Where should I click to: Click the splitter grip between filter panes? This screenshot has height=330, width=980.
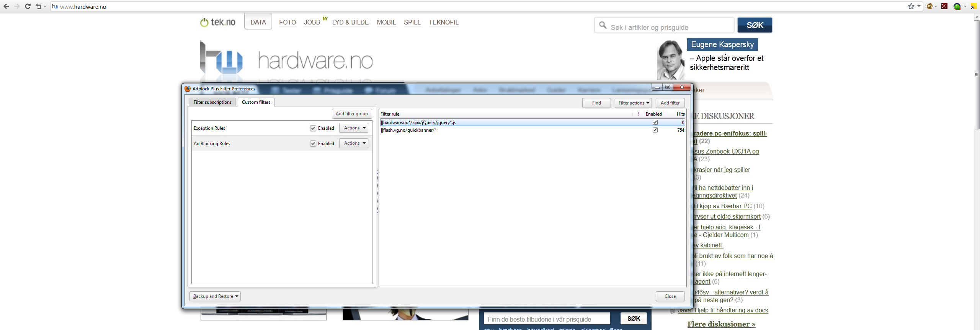tap(377, 193)
